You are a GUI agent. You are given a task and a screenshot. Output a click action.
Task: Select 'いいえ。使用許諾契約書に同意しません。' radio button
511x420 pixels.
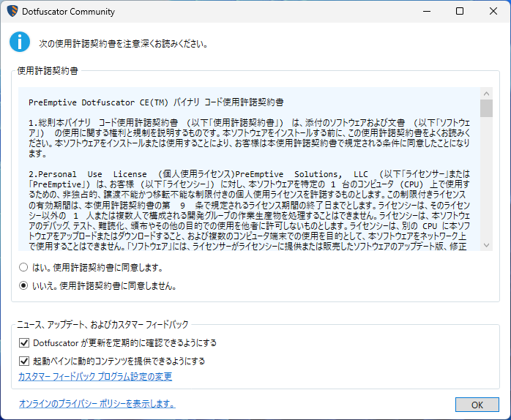23,286
